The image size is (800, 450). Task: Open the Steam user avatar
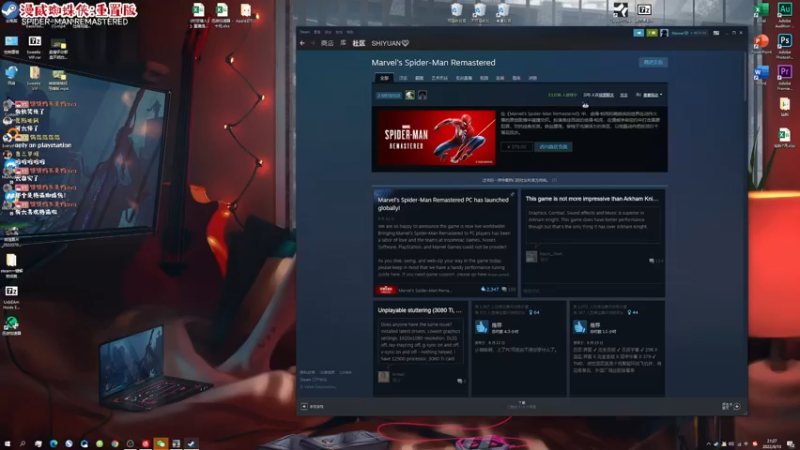[x=664, y=33]
